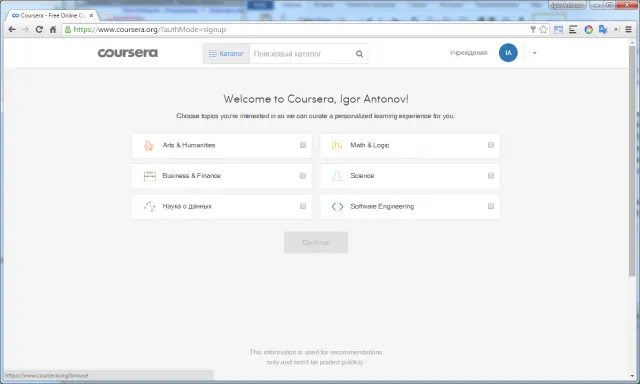
Task: Click the Arts & Humanities label
Action: pos(189,145)
